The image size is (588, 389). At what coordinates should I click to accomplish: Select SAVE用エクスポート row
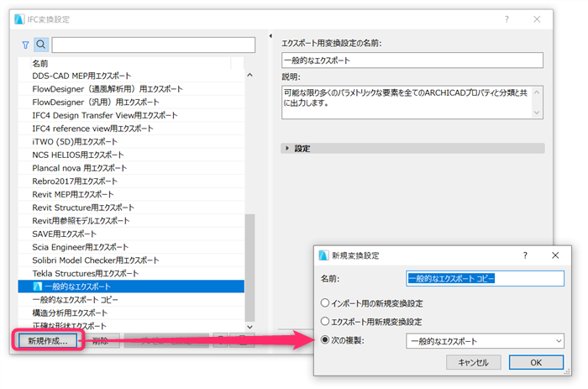(131, 234)
